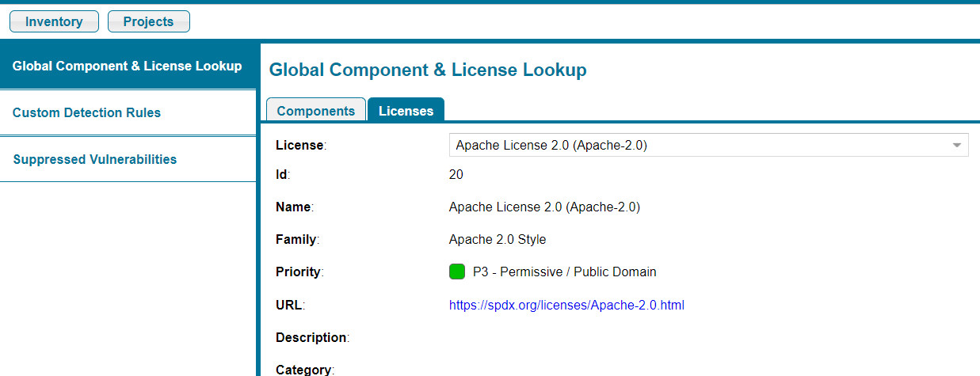
Task: Click the Priority field label
Action: (x=299, y=272)
